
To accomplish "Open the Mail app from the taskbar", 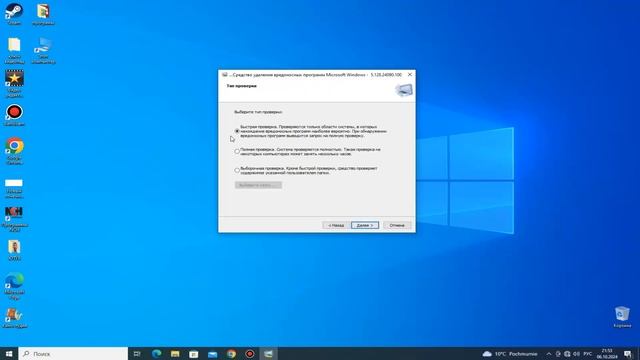I will 213,353.
